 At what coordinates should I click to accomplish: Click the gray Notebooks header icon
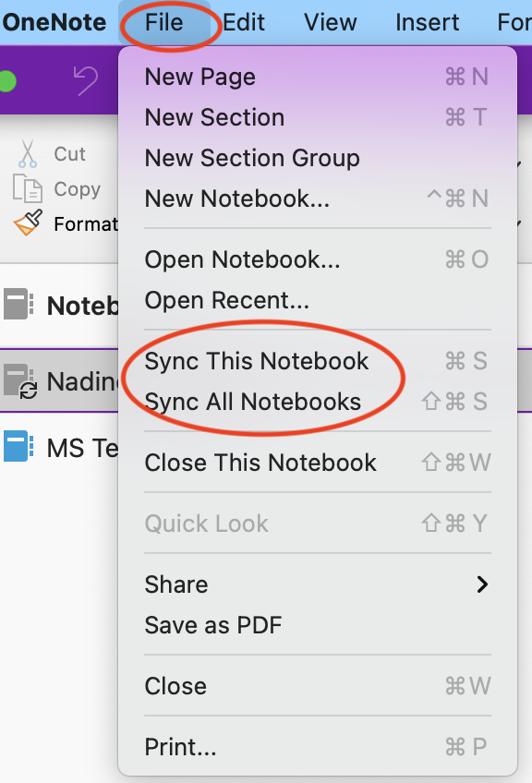18,304
